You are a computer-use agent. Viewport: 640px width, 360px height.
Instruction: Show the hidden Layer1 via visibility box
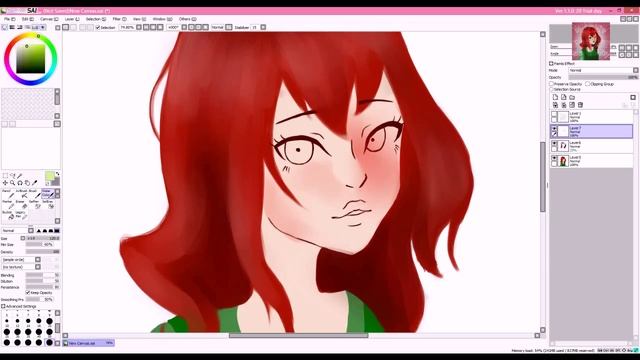coord(554,114)
